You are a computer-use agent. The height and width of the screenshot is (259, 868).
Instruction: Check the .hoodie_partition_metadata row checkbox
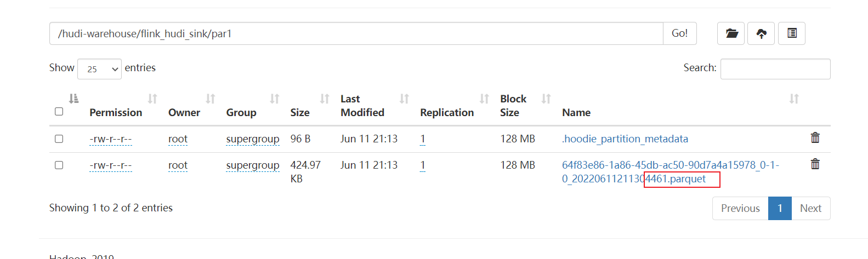pos(59,139)
